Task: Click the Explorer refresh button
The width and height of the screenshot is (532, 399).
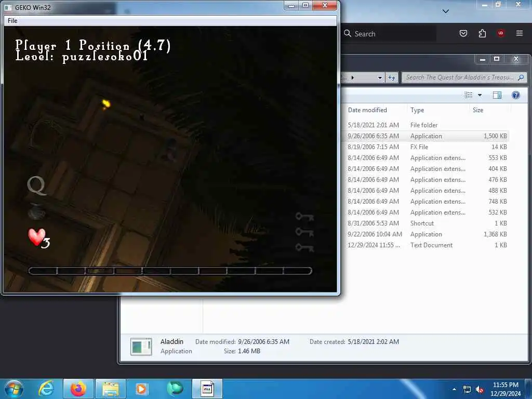Action: click(x=392, y=78)
